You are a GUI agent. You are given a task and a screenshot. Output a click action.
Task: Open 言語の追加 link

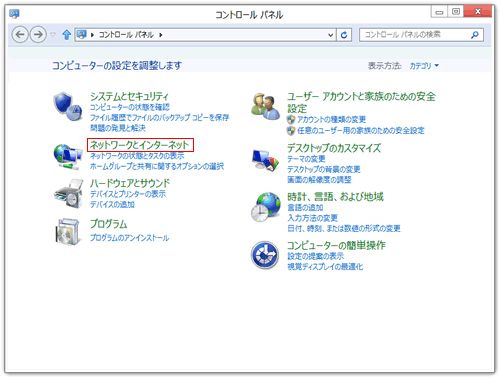pos(305,208)
